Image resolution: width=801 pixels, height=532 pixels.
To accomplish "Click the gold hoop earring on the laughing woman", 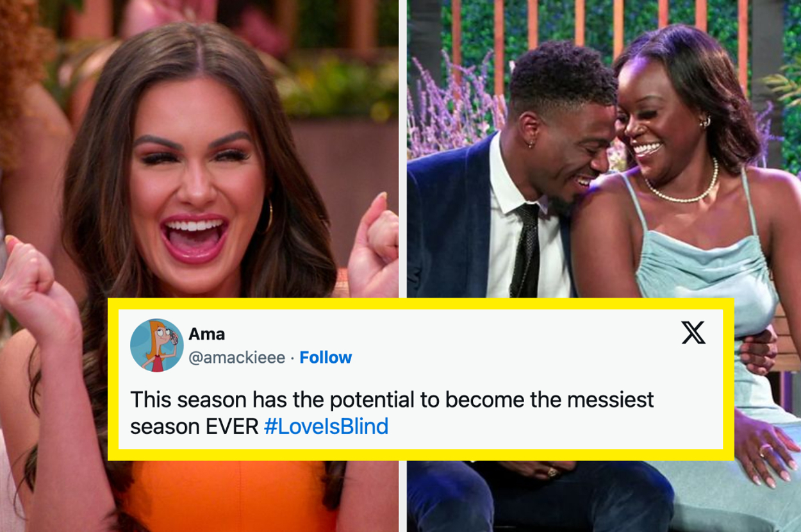I will 268,217.
